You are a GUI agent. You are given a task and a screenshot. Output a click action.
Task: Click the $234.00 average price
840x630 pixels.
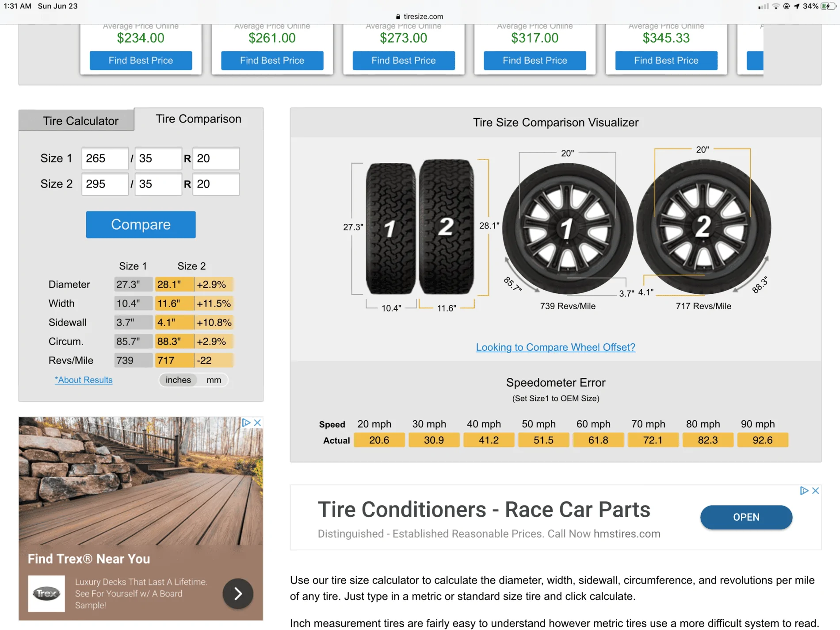click(x=141, y=38)
